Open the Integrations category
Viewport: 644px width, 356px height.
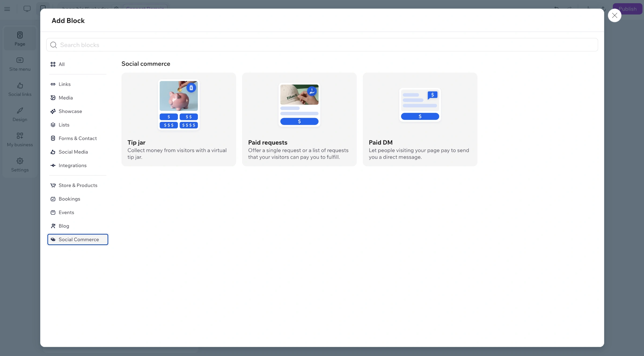click(x=78, y=166)
